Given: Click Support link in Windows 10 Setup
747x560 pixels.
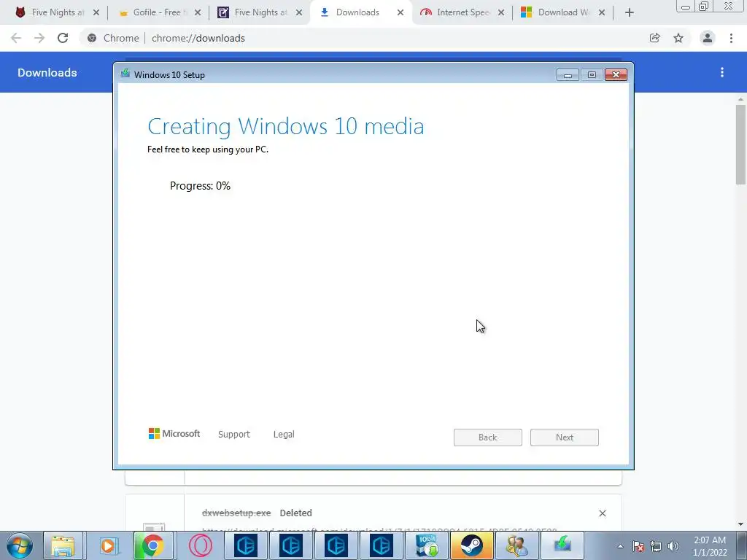Looking at the screenshot, I should coord(234,435).
